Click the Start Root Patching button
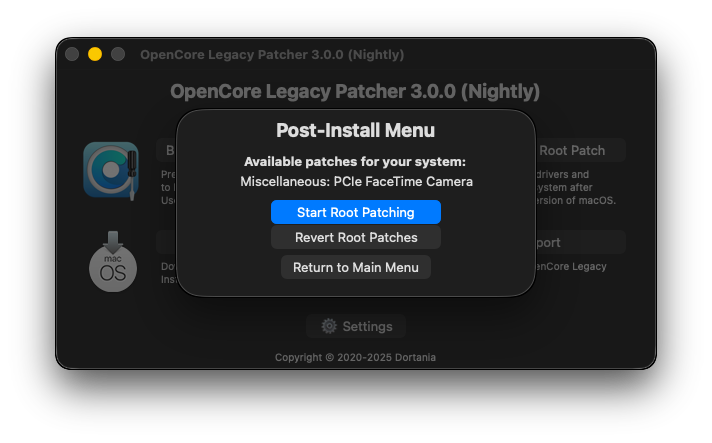The image size is (712, 443). (355, 212)
